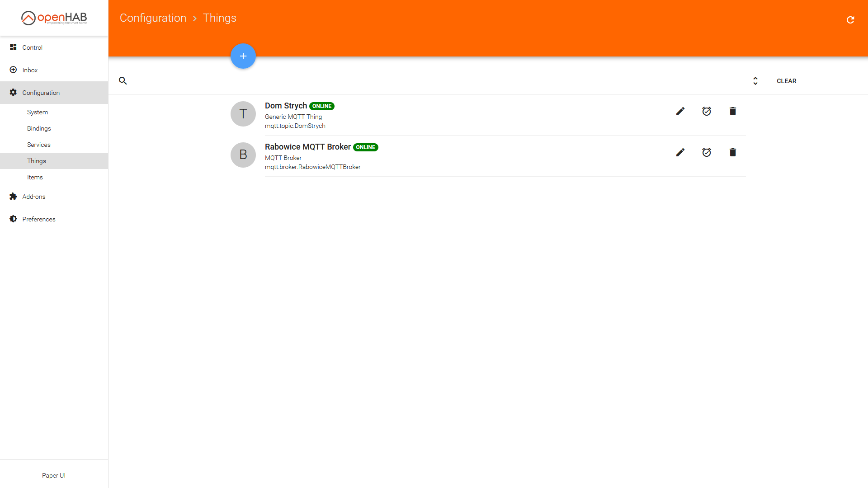
Task: Click the Paper UI footer label
Action: [x=54, y=475]
